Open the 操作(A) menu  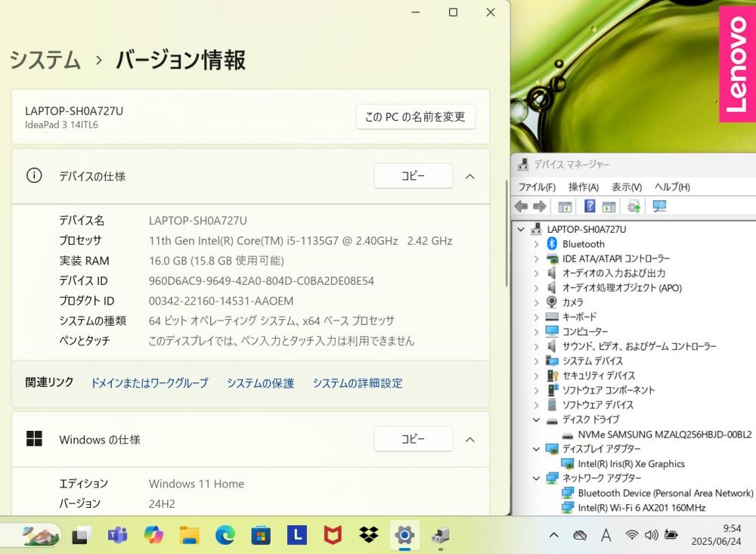pos(584,187)
